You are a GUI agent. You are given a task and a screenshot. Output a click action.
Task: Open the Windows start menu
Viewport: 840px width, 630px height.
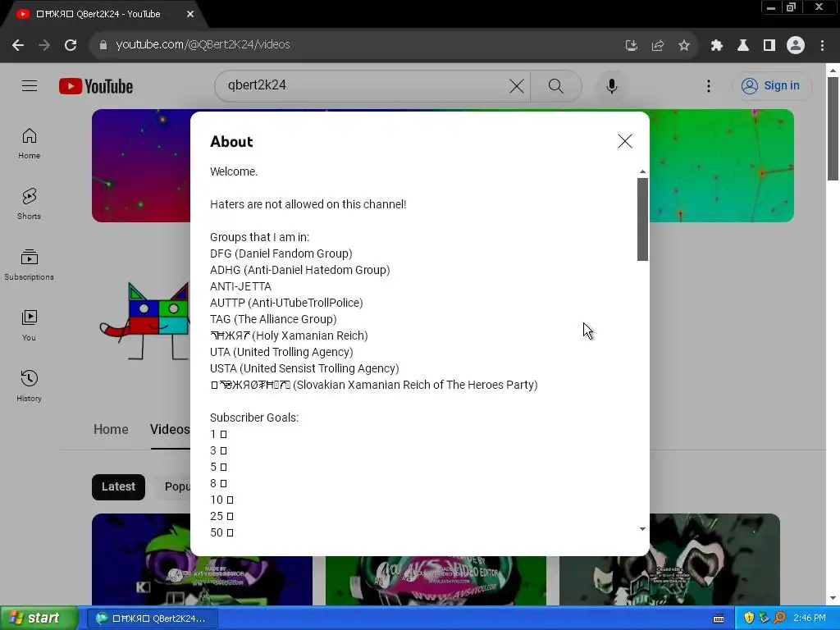pos(39,618)
